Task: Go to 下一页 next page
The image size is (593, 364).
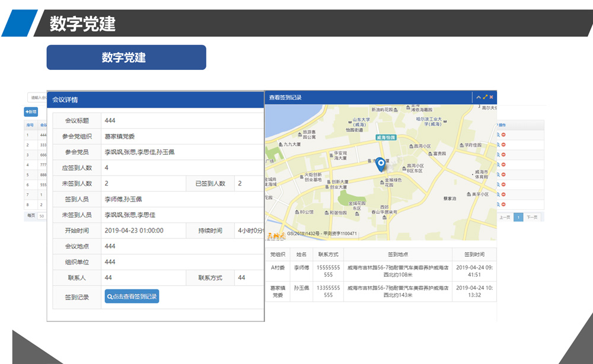Action: pyautogui.click(x=532, y=218)
